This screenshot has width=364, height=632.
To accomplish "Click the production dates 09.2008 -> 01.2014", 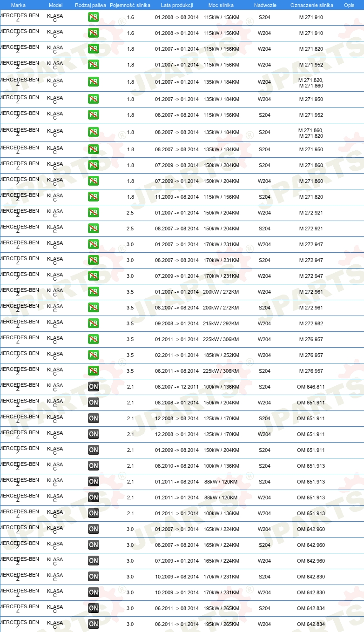I will point(177,323).
